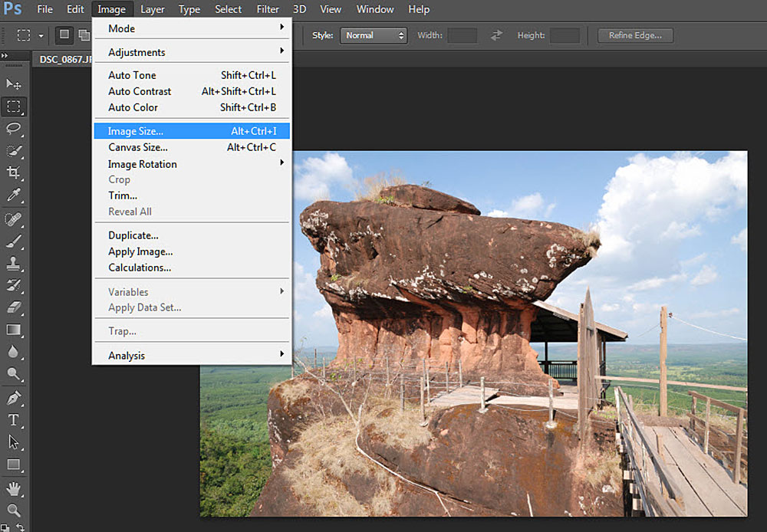The width and height of the screenshot is (767, 532).
Task: Select the Eyedropper tool
Action: 13,195
